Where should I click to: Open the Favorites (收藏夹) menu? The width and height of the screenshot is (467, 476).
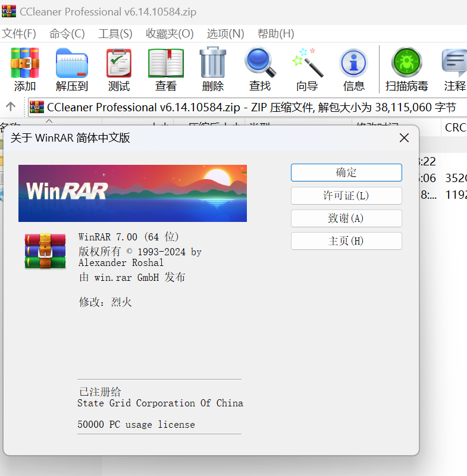[170, 33]
